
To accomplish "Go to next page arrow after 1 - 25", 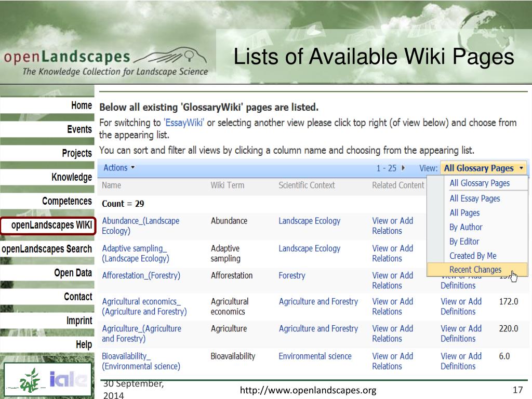I will (x=403, y=168).
